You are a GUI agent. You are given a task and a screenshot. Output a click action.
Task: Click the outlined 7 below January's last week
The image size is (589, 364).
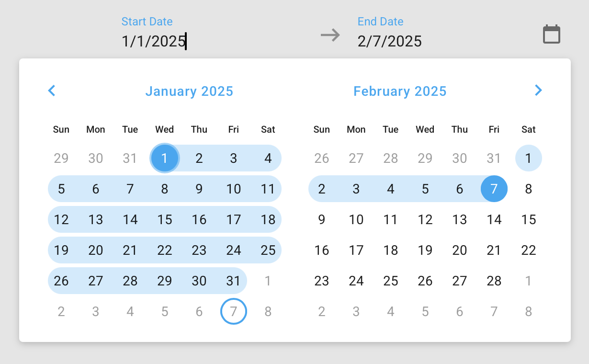(234, 311)
